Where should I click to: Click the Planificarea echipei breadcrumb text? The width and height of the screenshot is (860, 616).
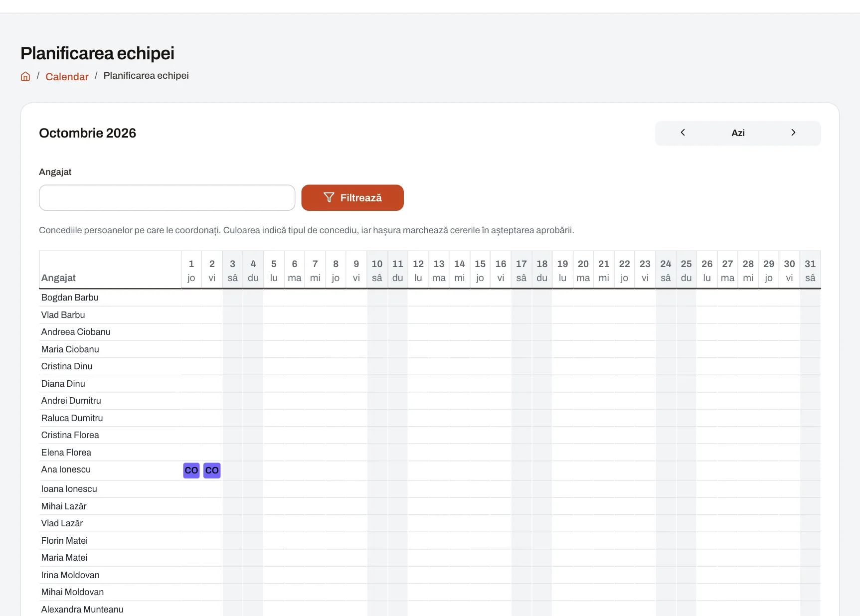[x=146, y=76]
